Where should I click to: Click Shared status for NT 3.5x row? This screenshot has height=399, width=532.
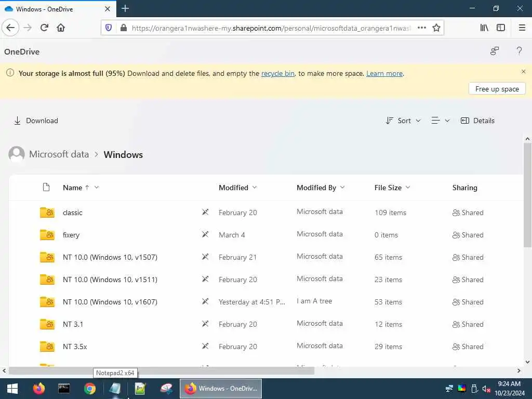coord(468,347)
